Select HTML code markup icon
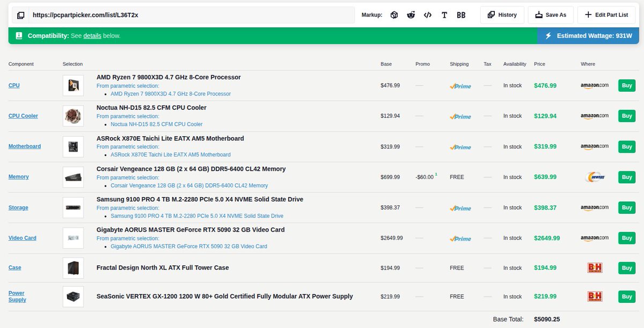Image resolution: width=644 pixels, height=328 pixels. point(427,15)
